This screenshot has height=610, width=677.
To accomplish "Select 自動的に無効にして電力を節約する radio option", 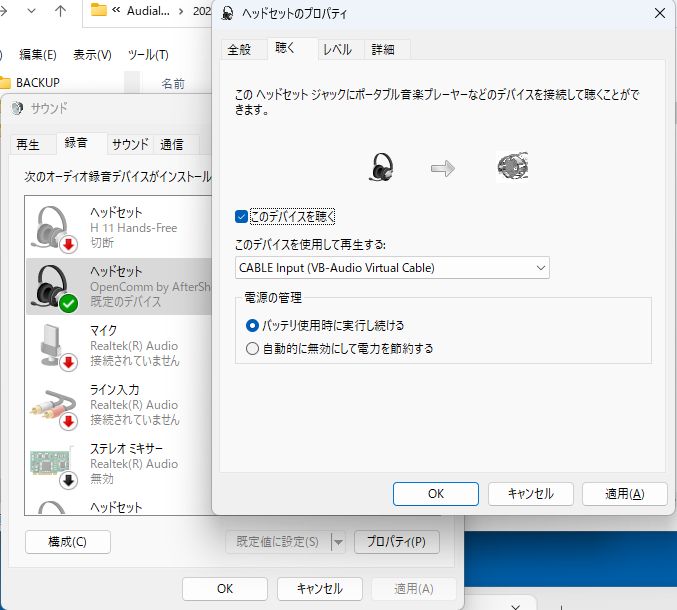I will tap(252, 348).
